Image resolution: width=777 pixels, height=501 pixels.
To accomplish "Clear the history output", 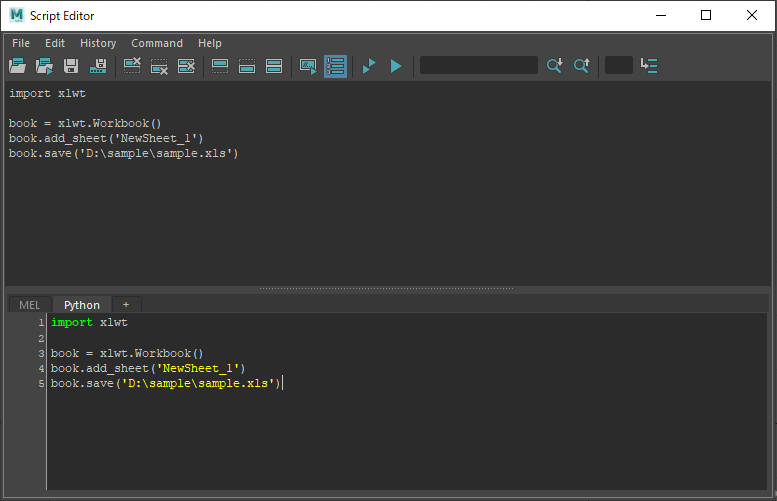I will (132, 66).
